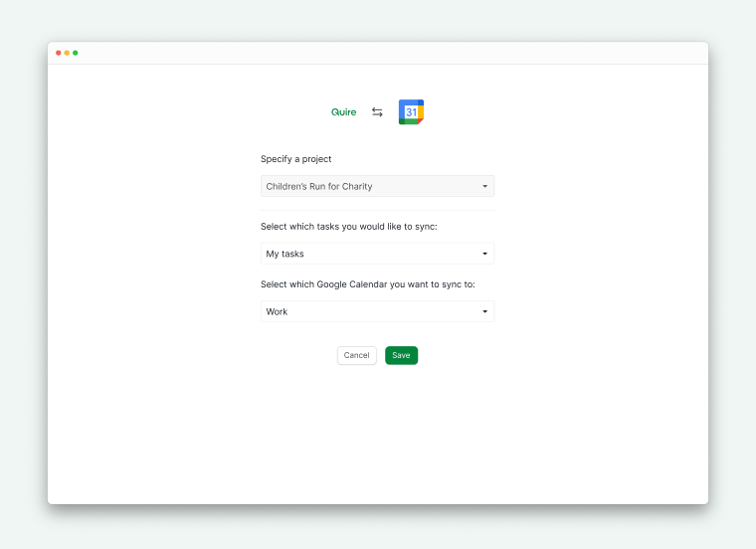Click the Cancel button
This screenshot has width=756, height=549.
[357, 355]
